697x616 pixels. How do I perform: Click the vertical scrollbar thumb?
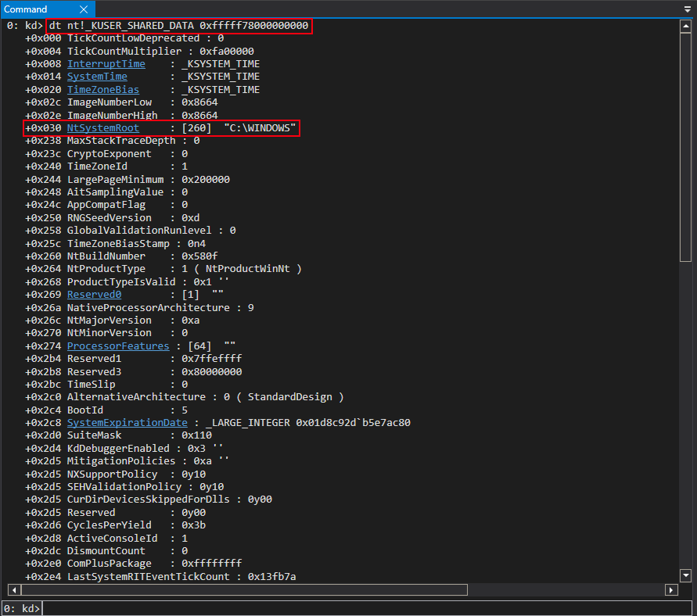point(686,149)
